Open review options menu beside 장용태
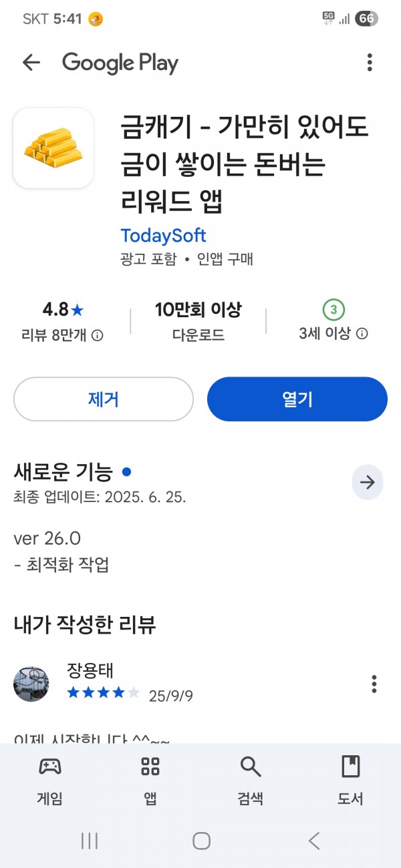 point(374,684)
